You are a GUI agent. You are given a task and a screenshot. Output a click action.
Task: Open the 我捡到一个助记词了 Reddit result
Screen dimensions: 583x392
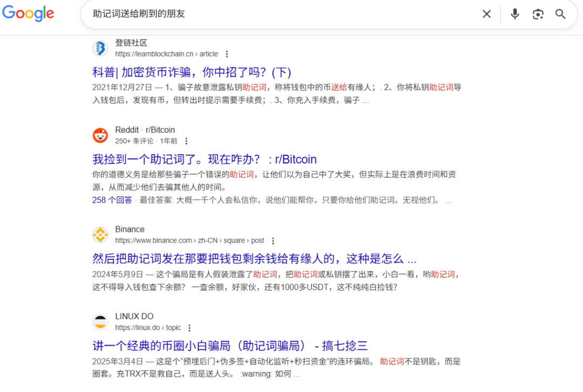[205, 159]
